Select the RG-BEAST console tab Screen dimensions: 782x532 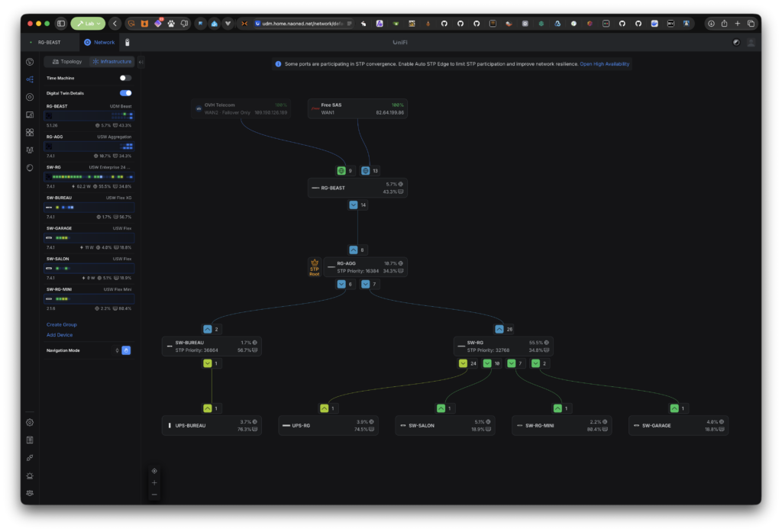click(x=49, y=43)
